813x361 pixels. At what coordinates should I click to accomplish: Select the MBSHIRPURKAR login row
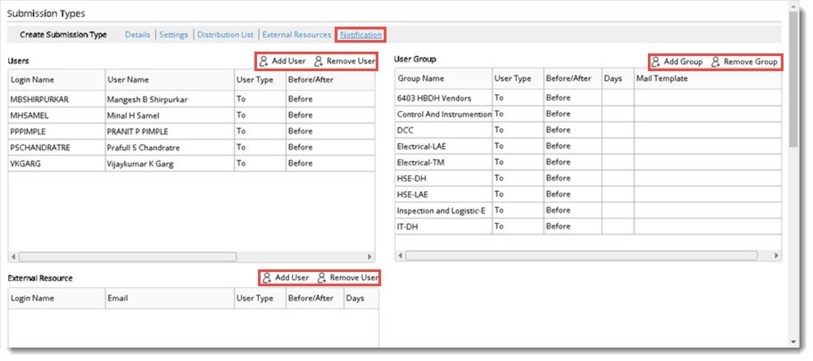tap(191, 99)
